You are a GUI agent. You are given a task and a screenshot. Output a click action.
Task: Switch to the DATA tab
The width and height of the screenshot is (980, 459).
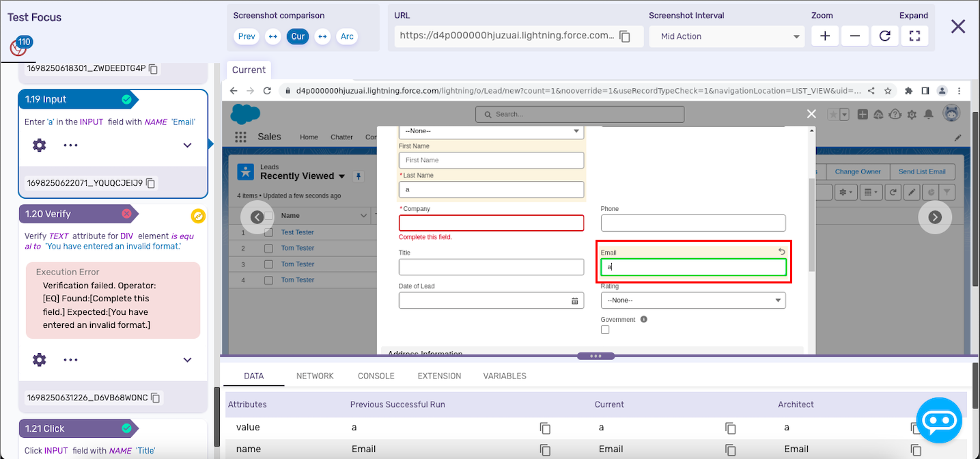(254, 376)
